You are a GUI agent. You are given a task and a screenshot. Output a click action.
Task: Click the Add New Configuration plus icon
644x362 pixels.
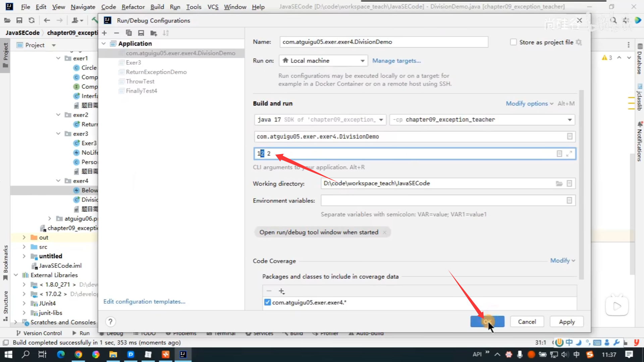click(104, 33)
